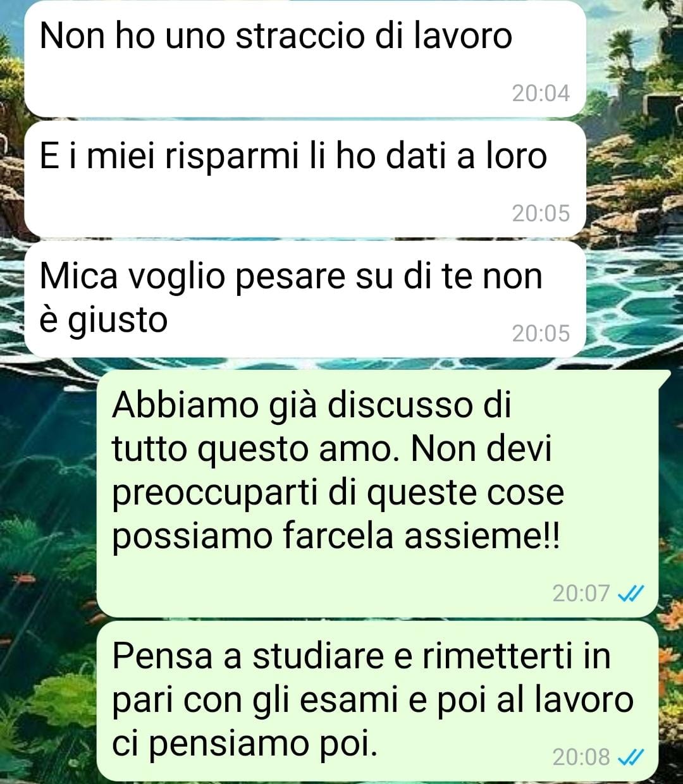Tap the 20:08 timestamp on last message
This screenshot has width=683, height=784.
581,756
